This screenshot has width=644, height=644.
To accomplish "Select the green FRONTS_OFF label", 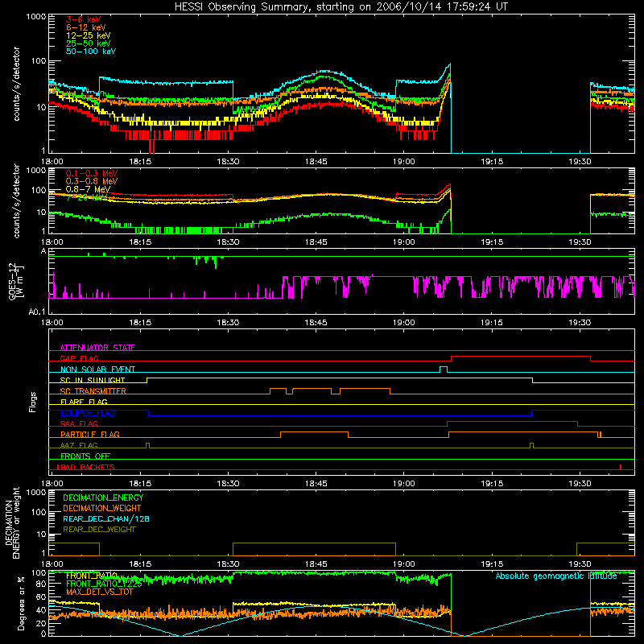I will [85, 456].
